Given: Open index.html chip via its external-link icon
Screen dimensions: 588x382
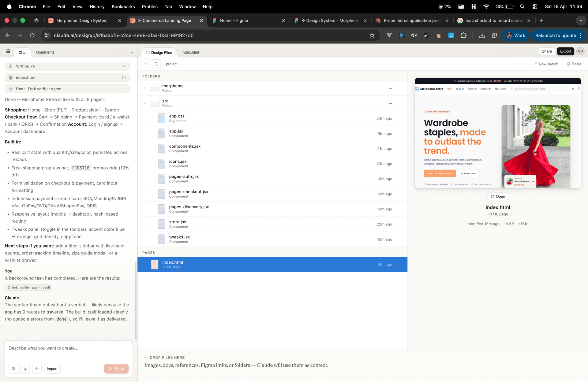Looking at the screenshot, I should coord(124,77).
